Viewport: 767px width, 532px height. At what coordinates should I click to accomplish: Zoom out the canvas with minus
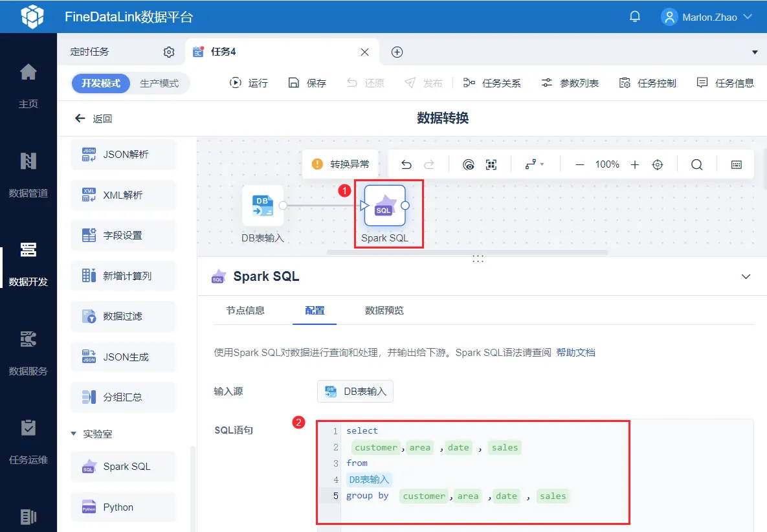(580, 164)
